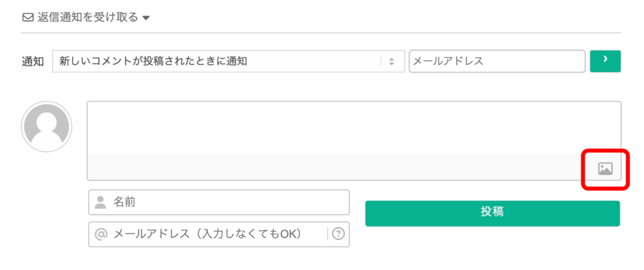Click the gray toolbar strip under comment box
644x270 pixels.
point(354,167)
